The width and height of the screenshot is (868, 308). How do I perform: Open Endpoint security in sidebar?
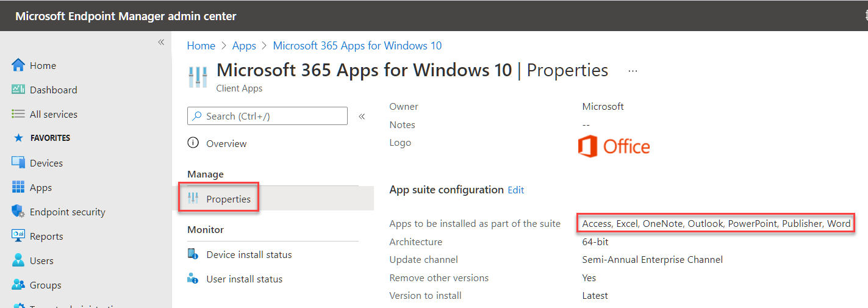pos(68,212)
